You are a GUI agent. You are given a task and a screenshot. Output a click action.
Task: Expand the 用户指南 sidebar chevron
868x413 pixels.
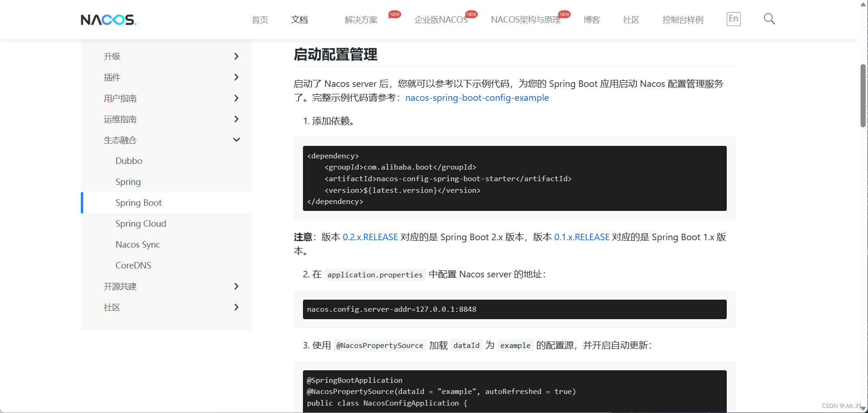coord(236,98)
